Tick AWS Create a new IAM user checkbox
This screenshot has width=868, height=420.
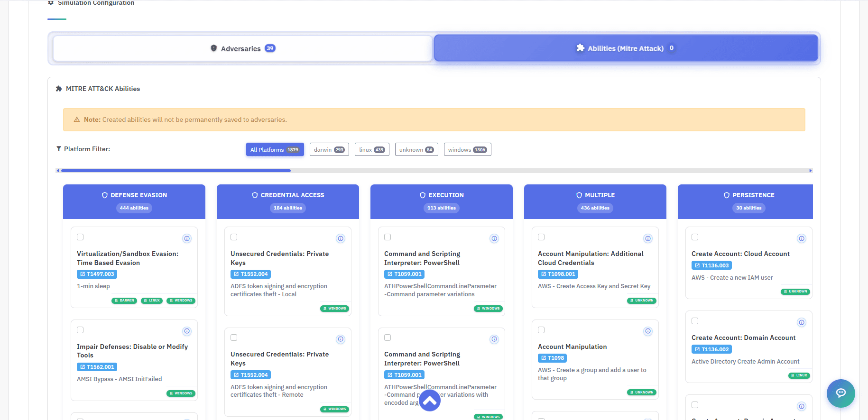pos(695,237)
